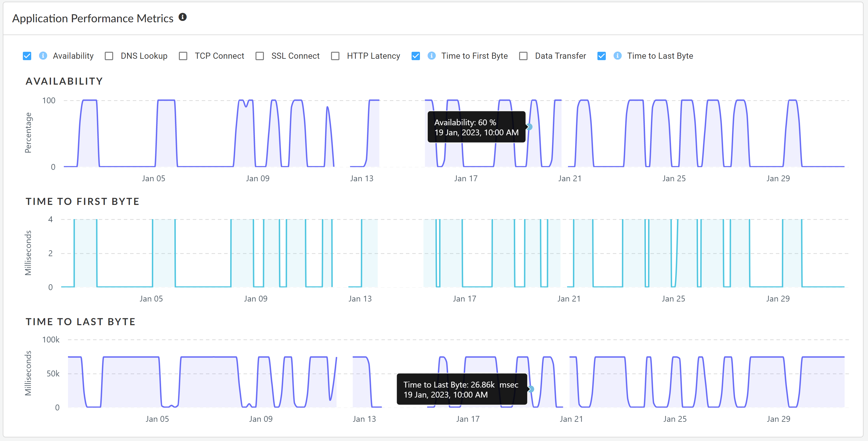Click the Data Transfer label text
Image resolution: width=868 pixels, height=441 pixels.
[x=560, y=56]
